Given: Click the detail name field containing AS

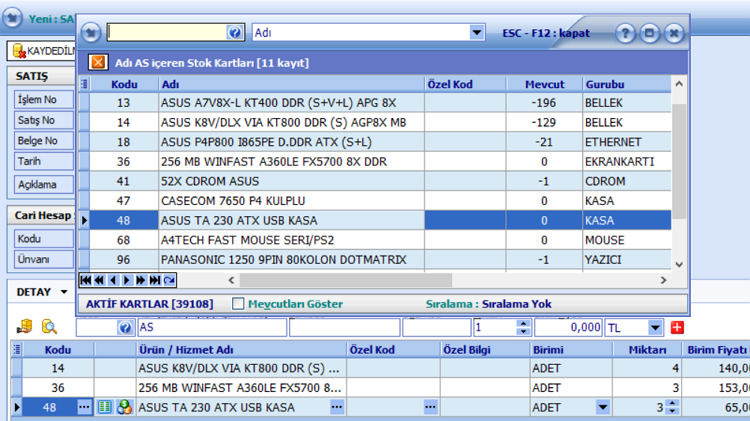Looking at the screenshot, I should pyautogui.click(x=212, y=328).
